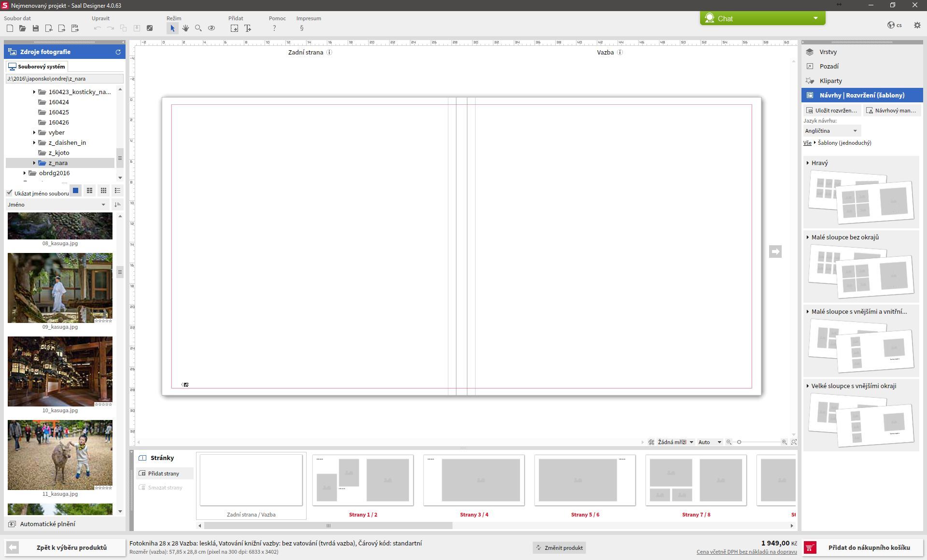Uncheck Ukázat jméno souboru checkbox
The image size is (927, 560).
10,193
